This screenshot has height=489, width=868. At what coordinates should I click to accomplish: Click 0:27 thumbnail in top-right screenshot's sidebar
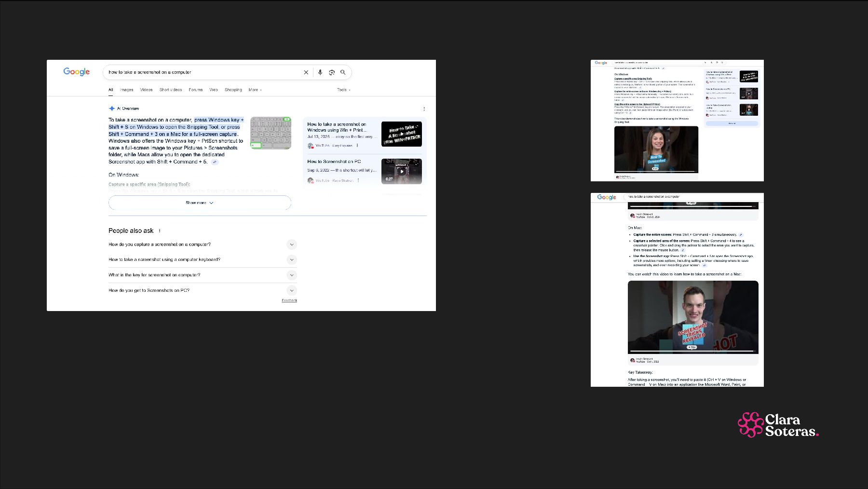pos(749,94)
